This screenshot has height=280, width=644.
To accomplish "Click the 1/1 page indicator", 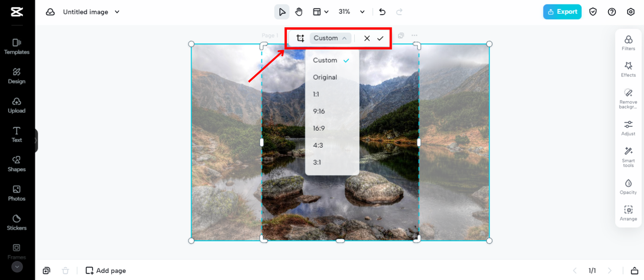I will (x=593, y=270).
